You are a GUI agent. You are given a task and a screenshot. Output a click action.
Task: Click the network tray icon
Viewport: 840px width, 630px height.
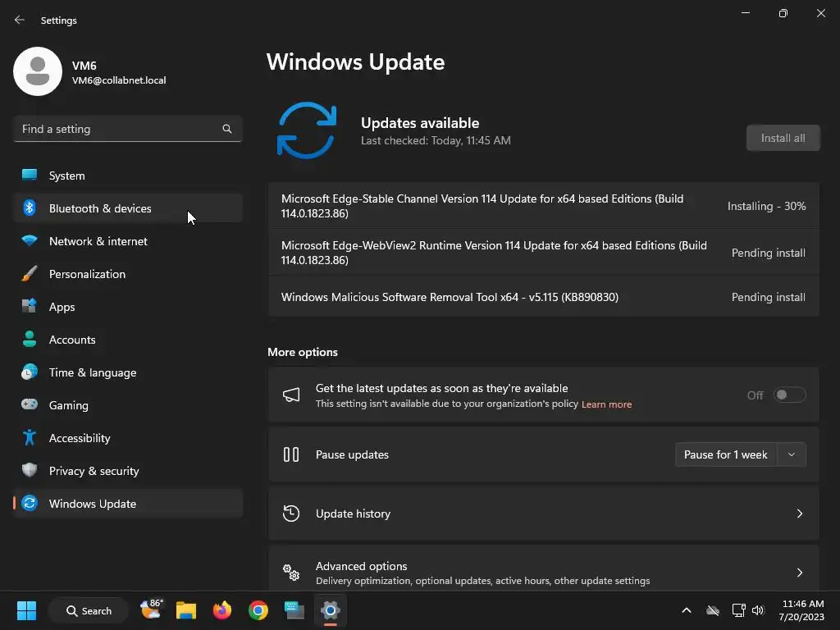pos(738,610)
